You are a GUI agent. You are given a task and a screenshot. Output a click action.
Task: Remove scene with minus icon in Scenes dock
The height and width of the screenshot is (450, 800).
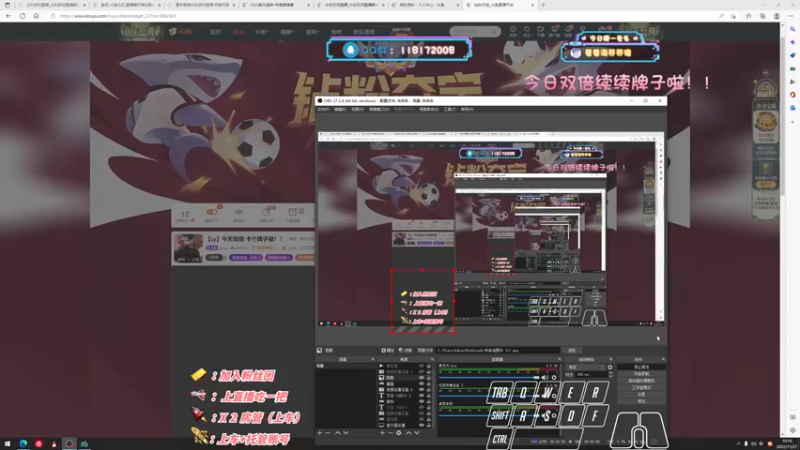coord(328,433)
